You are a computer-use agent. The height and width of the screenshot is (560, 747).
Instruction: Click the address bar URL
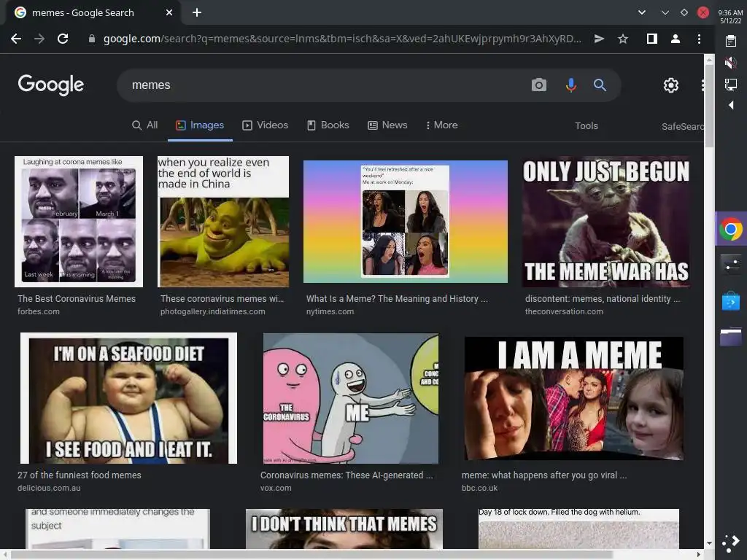point(342,39)
